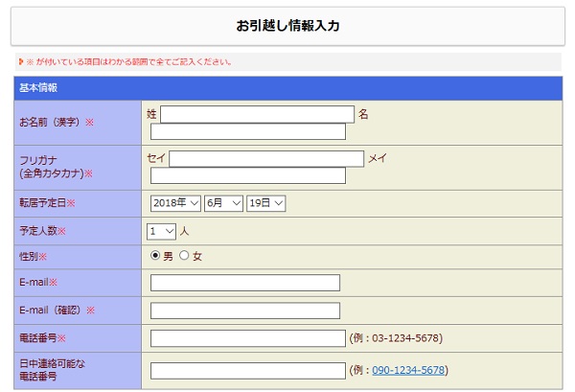
Task: Click the red arrow icon beside the notice
Action: [20, 62]
